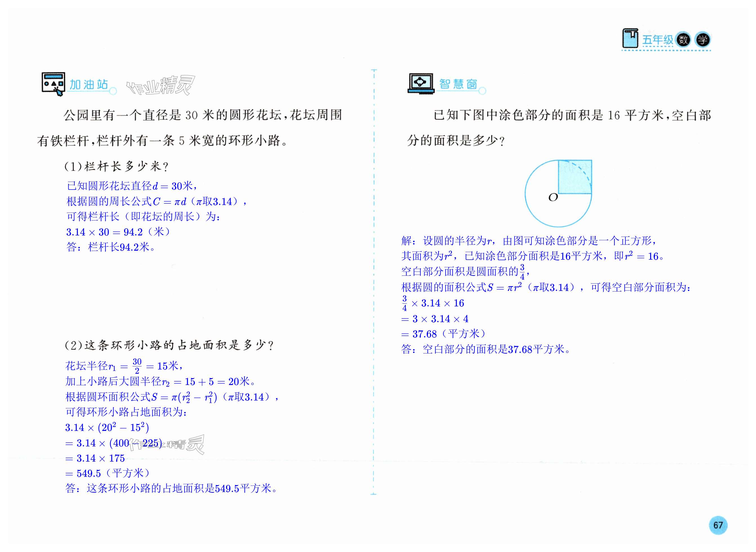Click question (2) 环形小路的占地面积

pyautogui.click(x=169, y=345)
